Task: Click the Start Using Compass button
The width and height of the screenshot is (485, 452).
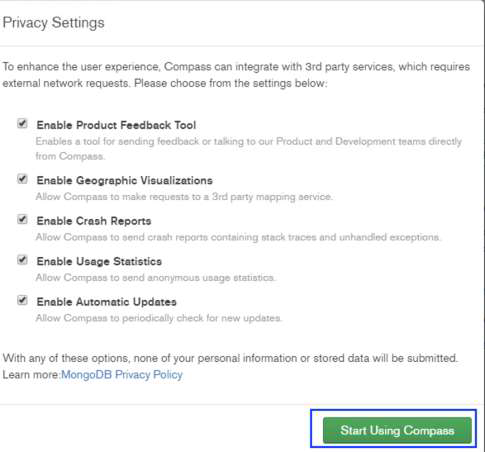Action: (397, 430)
